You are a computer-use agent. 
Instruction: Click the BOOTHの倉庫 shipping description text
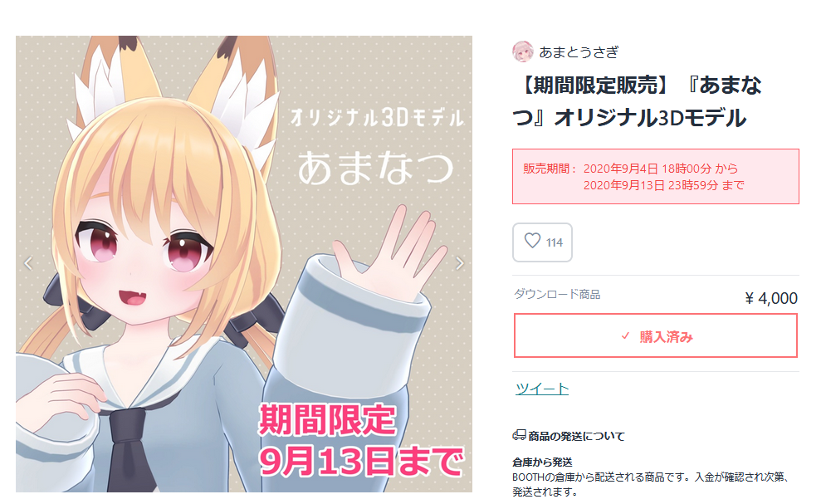click(x=651, y=485)
